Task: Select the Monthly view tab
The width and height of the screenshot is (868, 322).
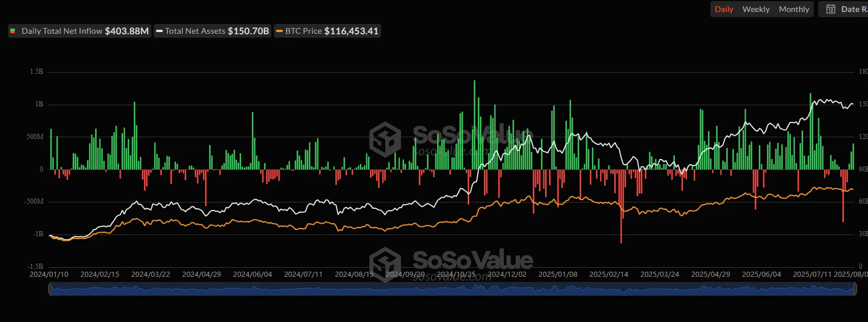Action: 794,9
